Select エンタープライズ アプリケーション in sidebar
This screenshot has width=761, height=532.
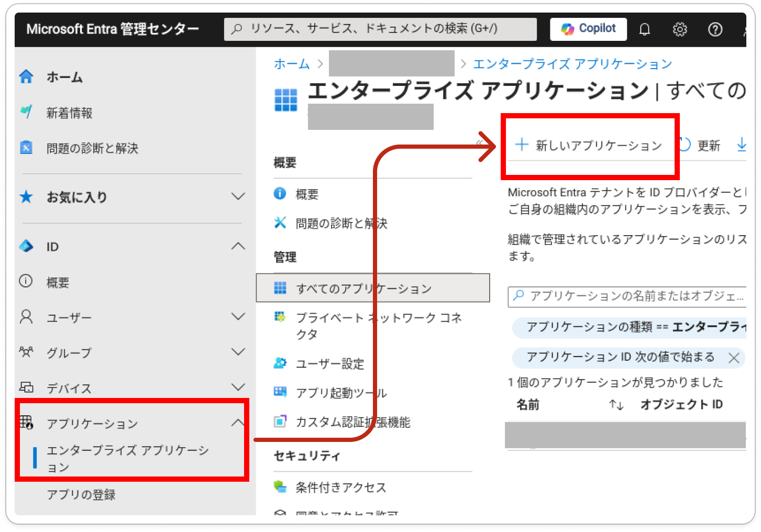(128, 459)
